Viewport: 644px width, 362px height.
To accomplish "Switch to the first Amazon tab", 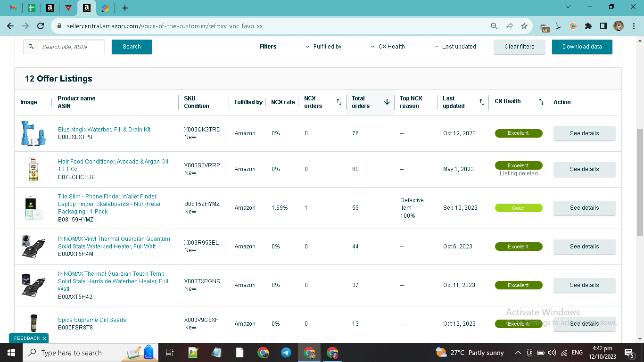I will pos(50,8).
